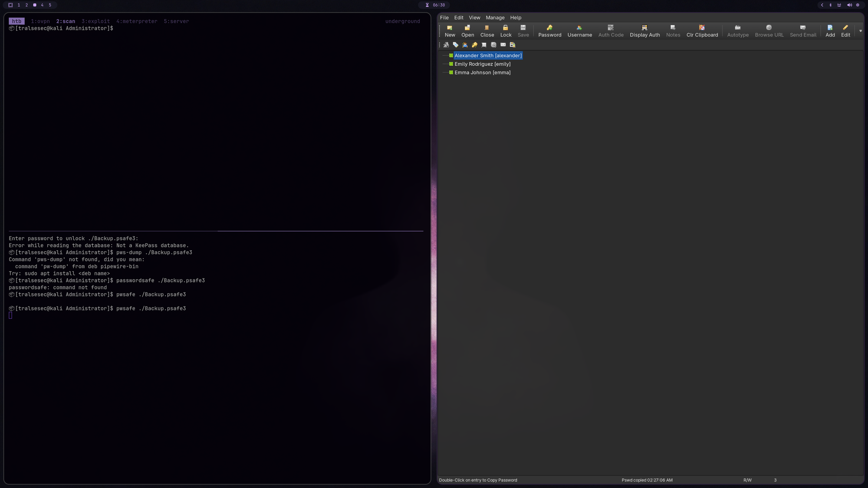Click 'Double-Click on entry to Copy Password' status
The width and height of the screenshot is (868, 488).
pyautogui.click(x=478, y=480)
